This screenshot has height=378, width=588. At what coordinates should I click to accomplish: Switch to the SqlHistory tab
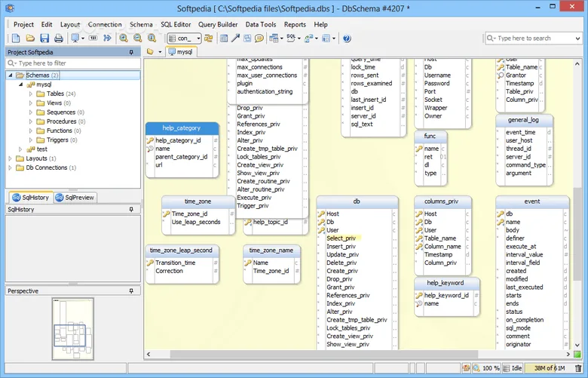tap(31, 198)
